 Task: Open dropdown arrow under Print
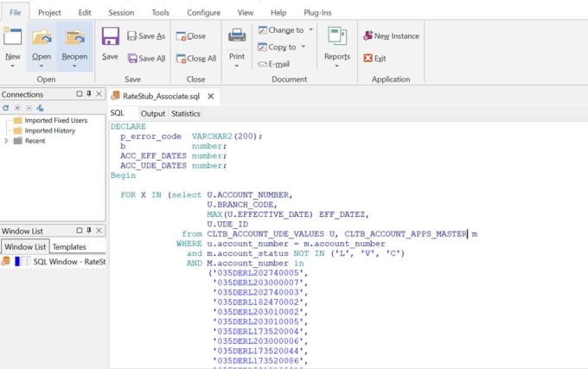237,67
